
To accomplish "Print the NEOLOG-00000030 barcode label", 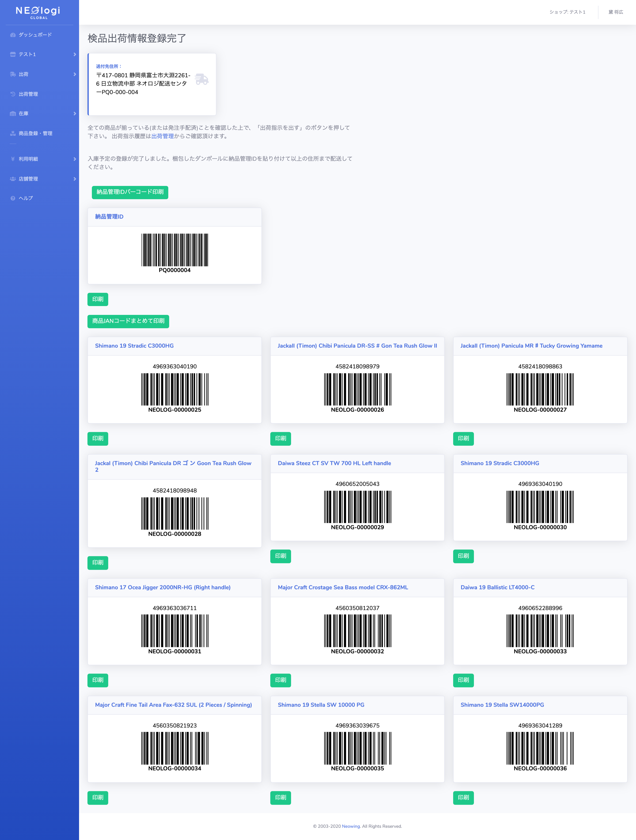I will [x=463, y=556].
